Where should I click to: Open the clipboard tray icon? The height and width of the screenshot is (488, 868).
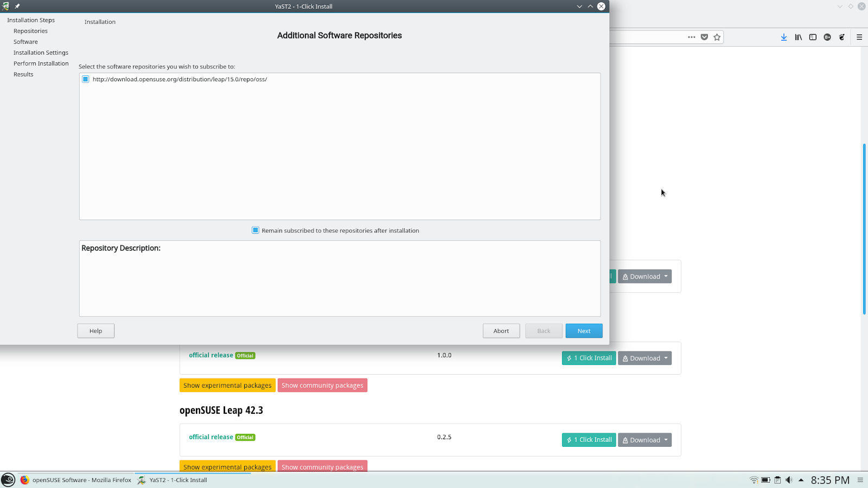click(777, 480)
